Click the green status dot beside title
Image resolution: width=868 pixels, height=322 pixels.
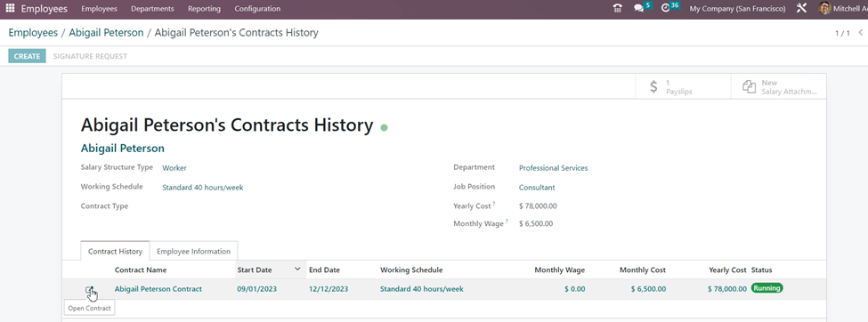pos(385,128)
